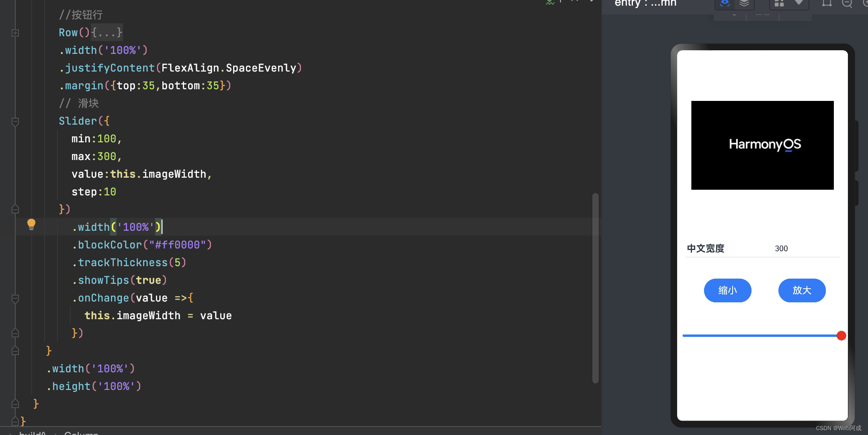The height and width of the screenshot is (435, 868).
Task: Click the editor vertical scrollbar
Action: pos(595,288)
